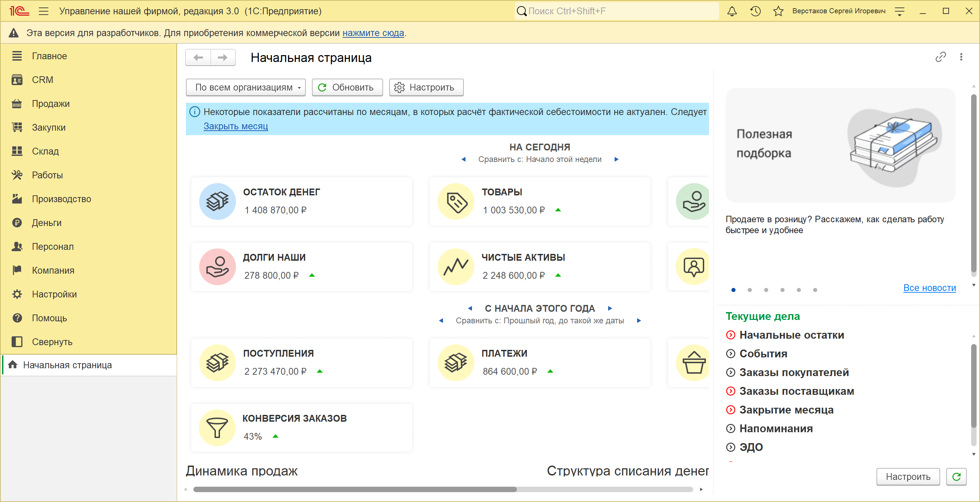Expand Заказы покупателей in Текущие дела
The height and width of the screenshot is (502, 980).
730,372
